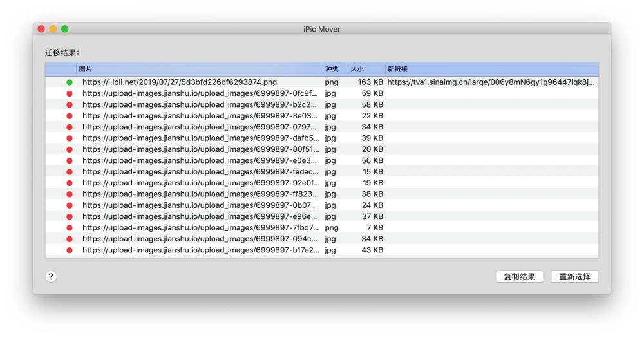Click the 新链接 column header
Image resolution: width=644 pixels, height=338 pixels.
click(491, 69)
